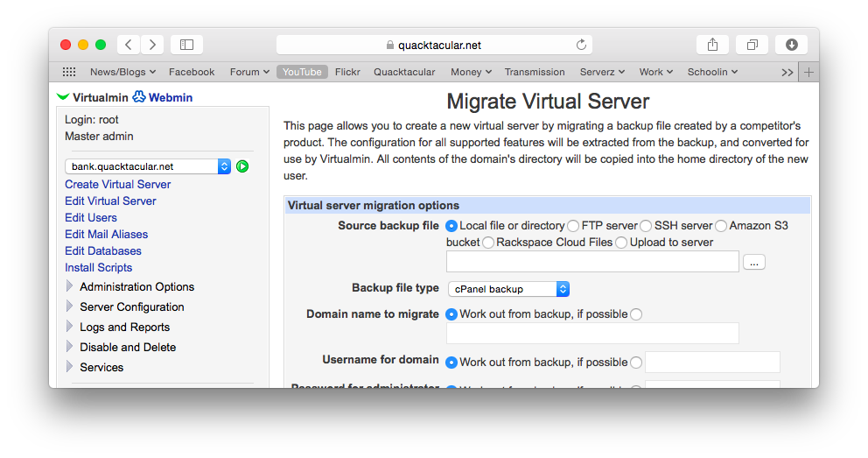Screen dimensions: 868x458
Task: Focus the domain name to migrate text field
Action: [x=592, y=334]
